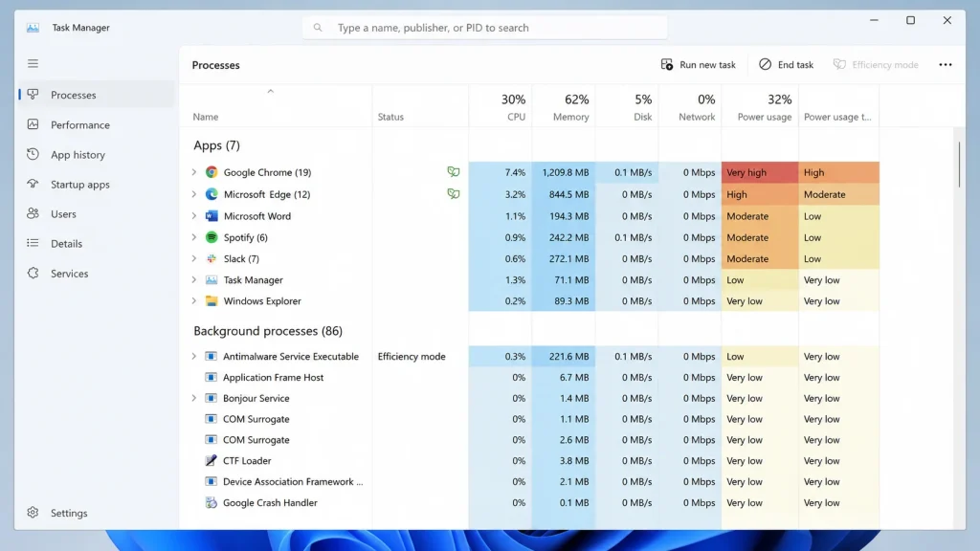Click the CTF Loader pen icon
980x551 pixels.
coord(211,460)
